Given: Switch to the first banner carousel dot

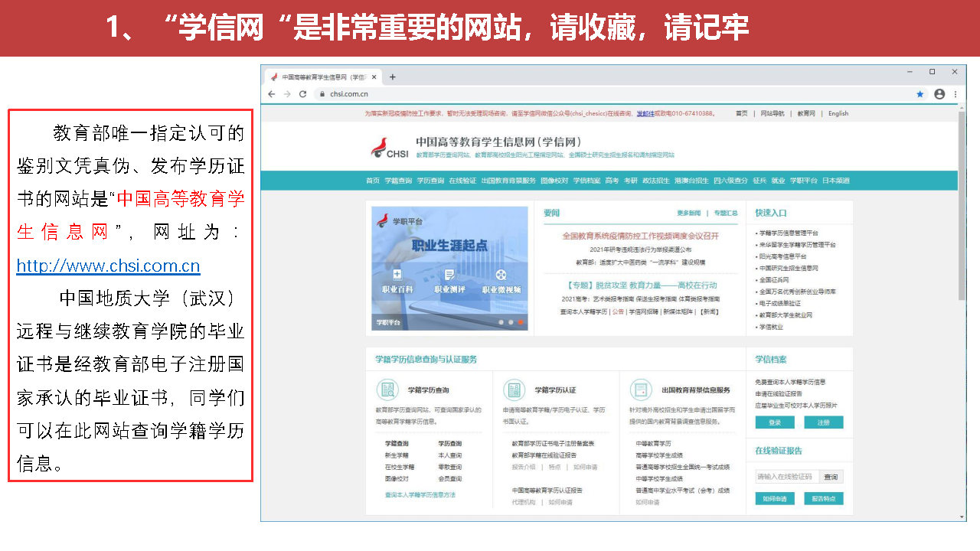Looking at the screenshot, I should point(501,322).
